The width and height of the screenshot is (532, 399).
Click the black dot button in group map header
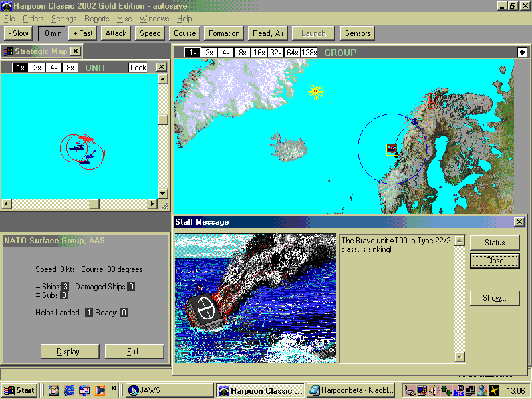tap(522, 53)
